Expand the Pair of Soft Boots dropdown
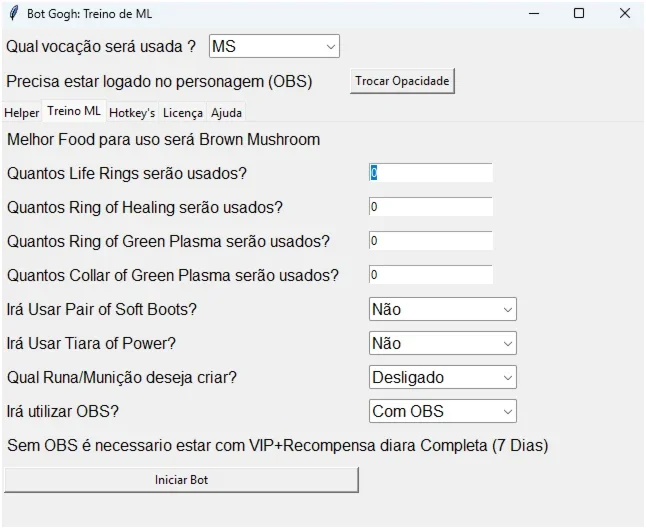Screen dimensions: 646x529 [442, 309]
